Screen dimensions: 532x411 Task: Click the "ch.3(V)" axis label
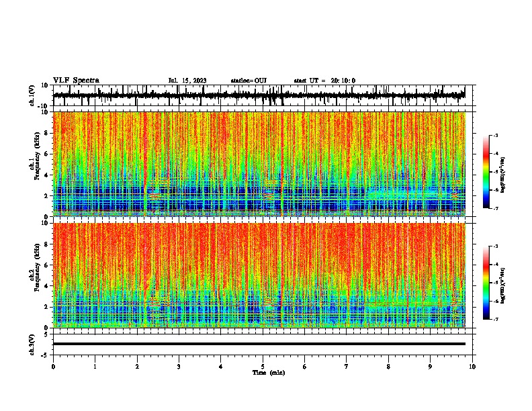click(x=32, y=345)
